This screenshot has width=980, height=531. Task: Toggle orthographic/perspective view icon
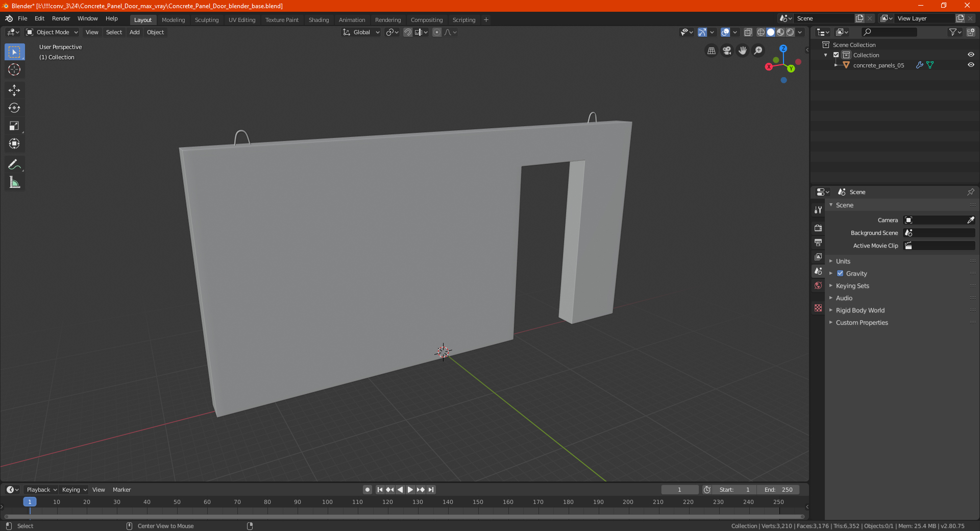coord(711,51)
